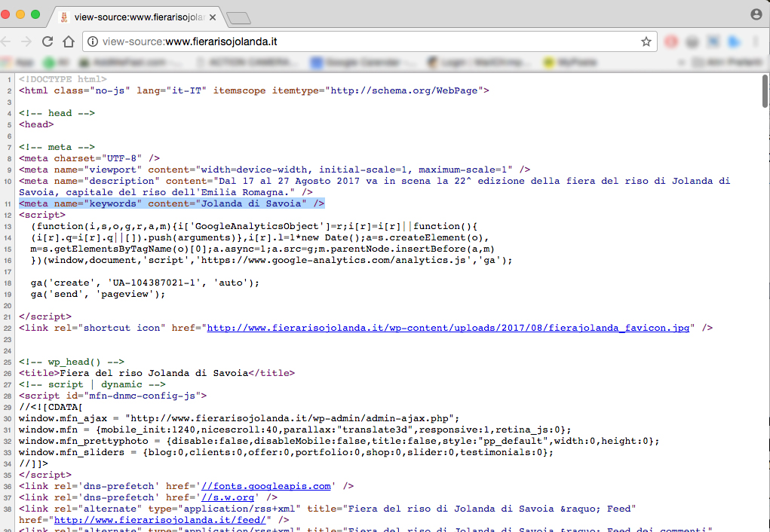Click the </script> tag on line 21
The height and width of the screenshot is (532, 770).
45,316
